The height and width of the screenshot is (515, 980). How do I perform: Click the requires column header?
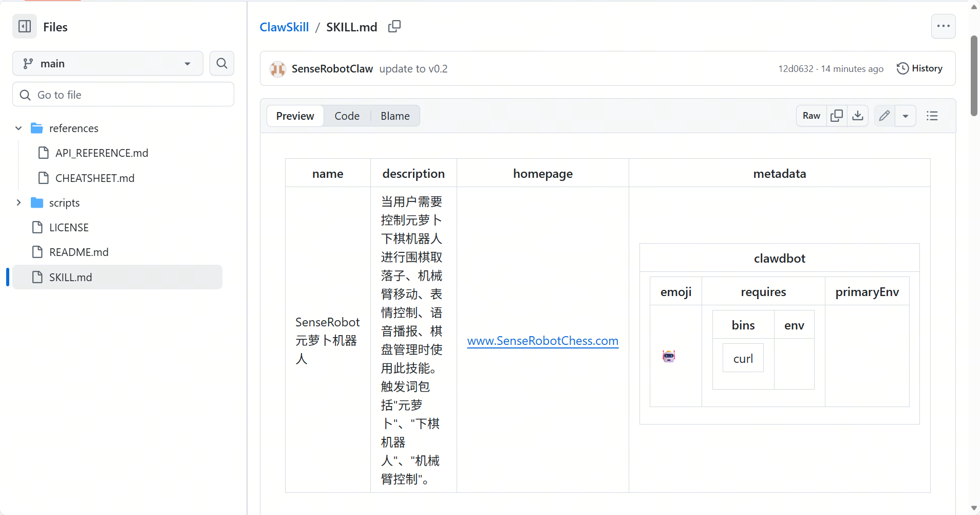(763, 291)
